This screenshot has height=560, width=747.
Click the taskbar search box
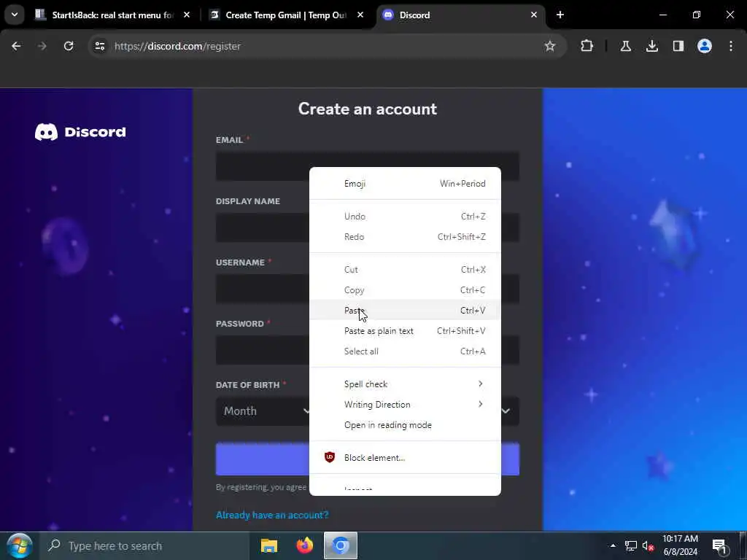click(x=144, y=545)
